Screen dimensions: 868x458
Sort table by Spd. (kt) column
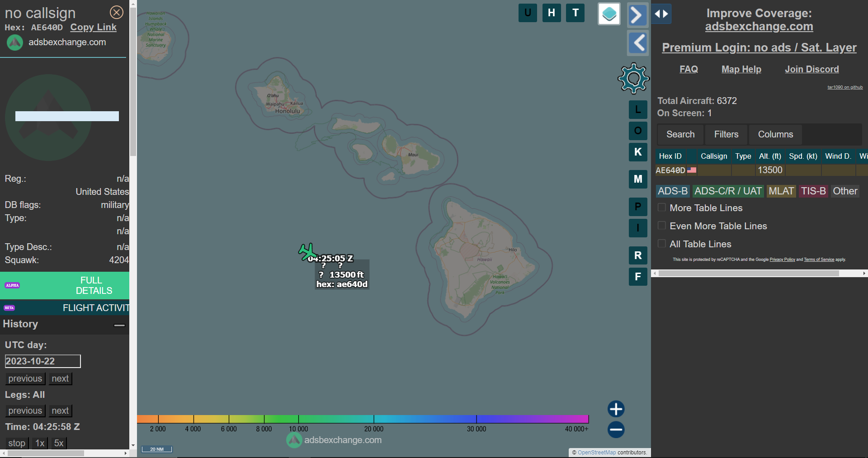pyautogui.click(x=803, y=156)
